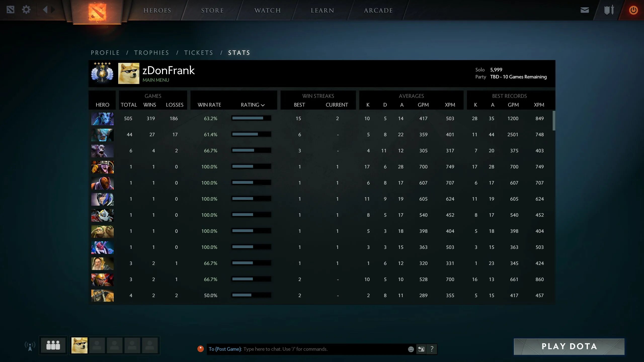Click the first empty party slot

[x=97, y=345]
